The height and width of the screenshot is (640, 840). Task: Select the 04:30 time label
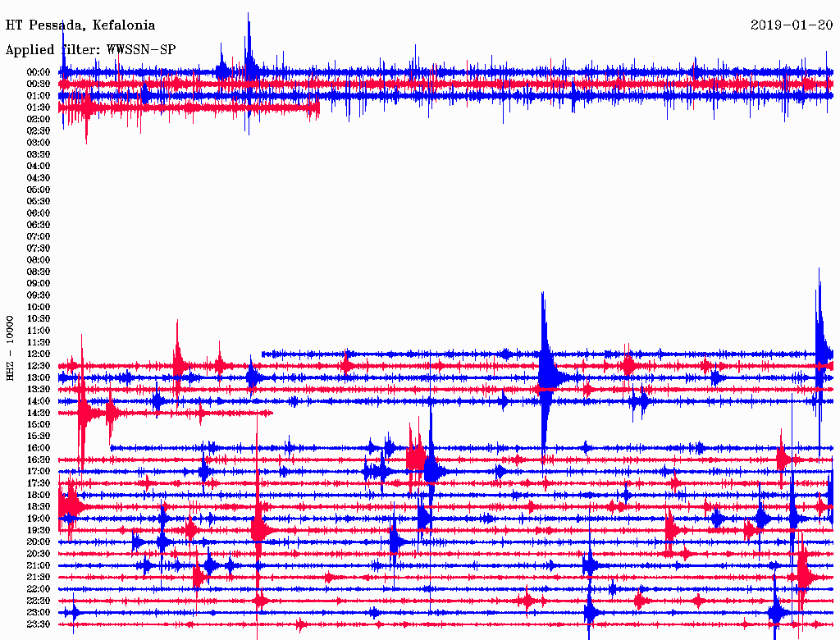[39, 178]
